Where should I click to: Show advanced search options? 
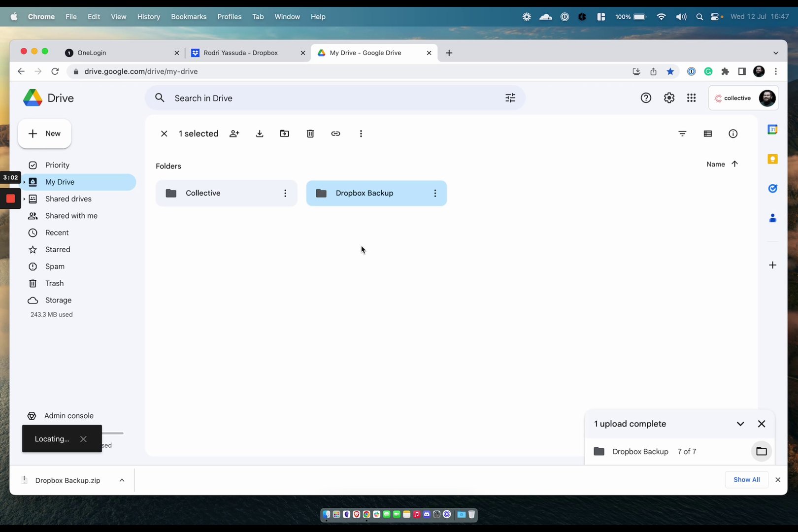point(510,98)
